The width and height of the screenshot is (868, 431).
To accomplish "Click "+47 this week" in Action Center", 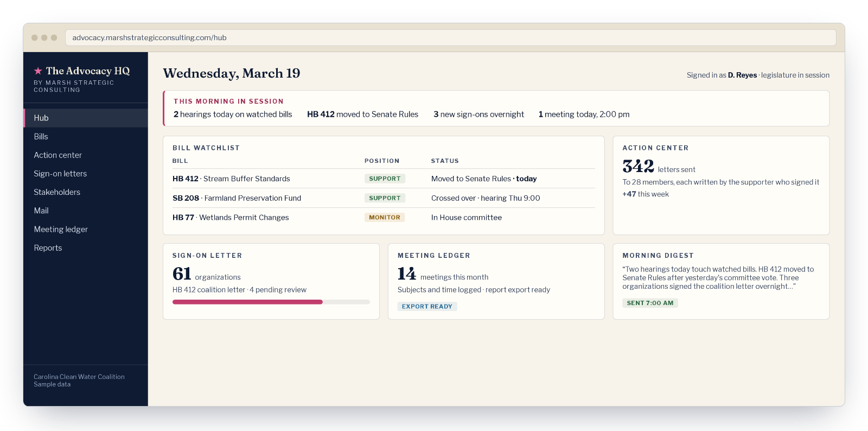I will [x=646, y=194].
